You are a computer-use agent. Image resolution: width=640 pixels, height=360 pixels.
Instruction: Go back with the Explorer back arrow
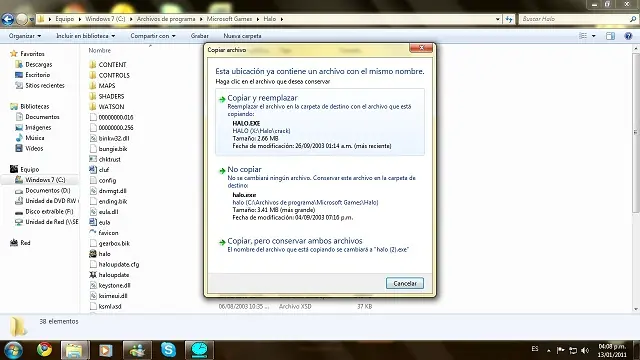tap(8, 19)
